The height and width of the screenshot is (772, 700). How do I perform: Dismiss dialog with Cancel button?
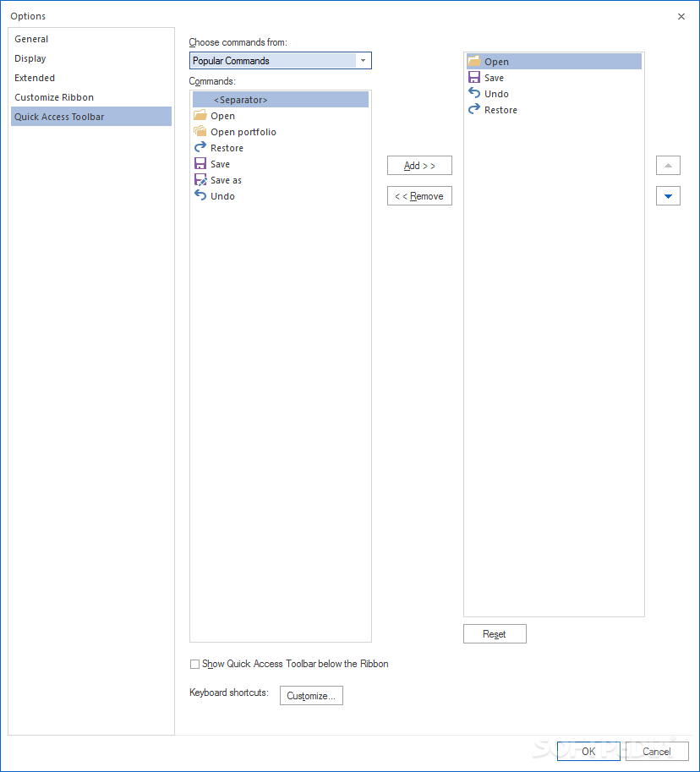click(x=657, y=752)
